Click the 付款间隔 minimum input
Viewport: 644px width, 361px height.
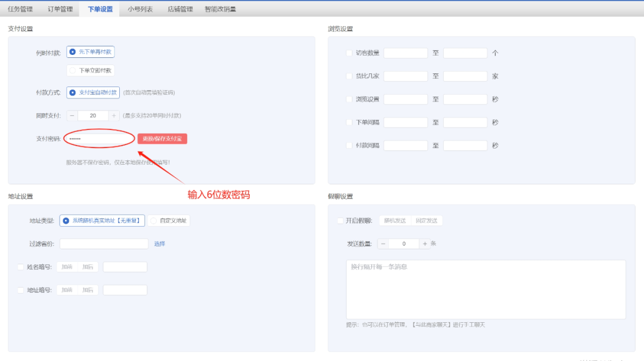406,145
